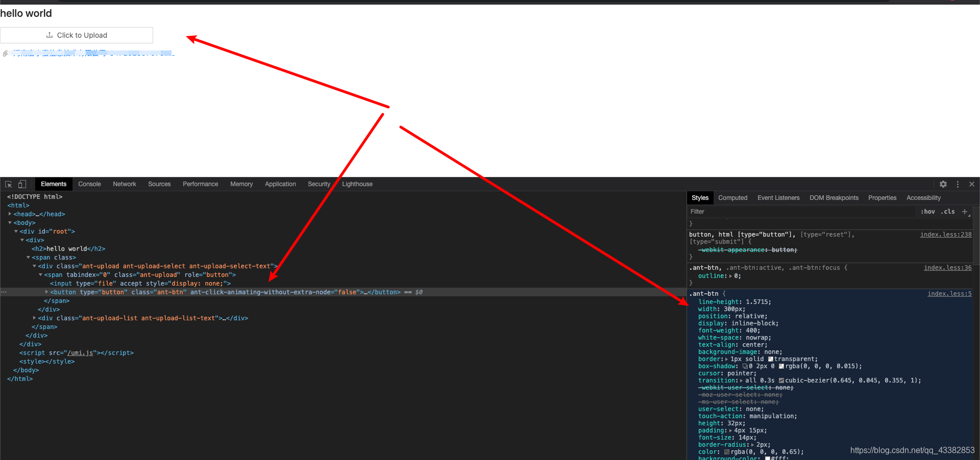Select the Accessibility sidebar tab
The image size is (980, 460).
(923, 198)
